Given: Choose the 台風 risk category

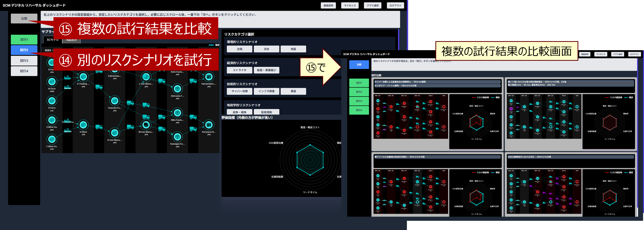Looking at the screenshot, I should 239,49.
